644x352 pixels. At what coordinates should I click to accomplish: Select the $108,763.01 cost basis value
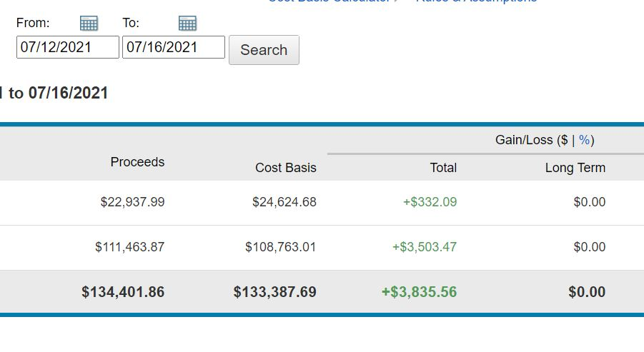tap(280, 247)
